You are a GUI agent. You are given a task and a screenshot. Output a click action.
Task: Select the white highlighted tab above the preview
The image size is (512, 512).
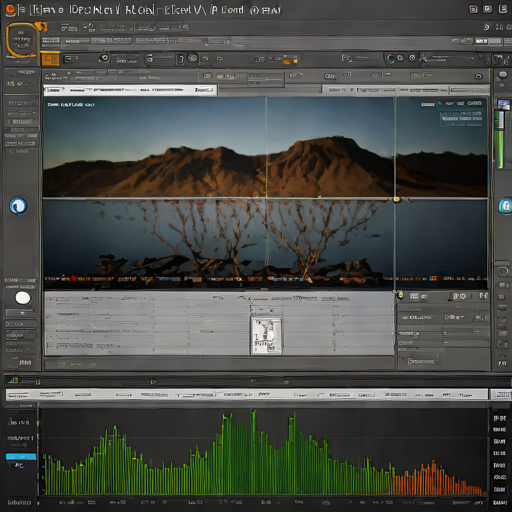click(x=130, y=90)
